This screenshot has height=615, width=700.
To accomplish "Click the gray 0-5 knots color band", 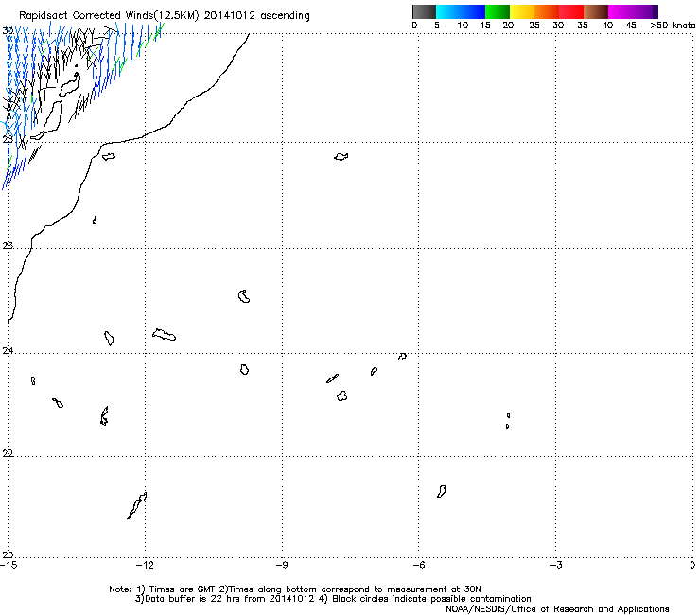I will coord(424,11).
